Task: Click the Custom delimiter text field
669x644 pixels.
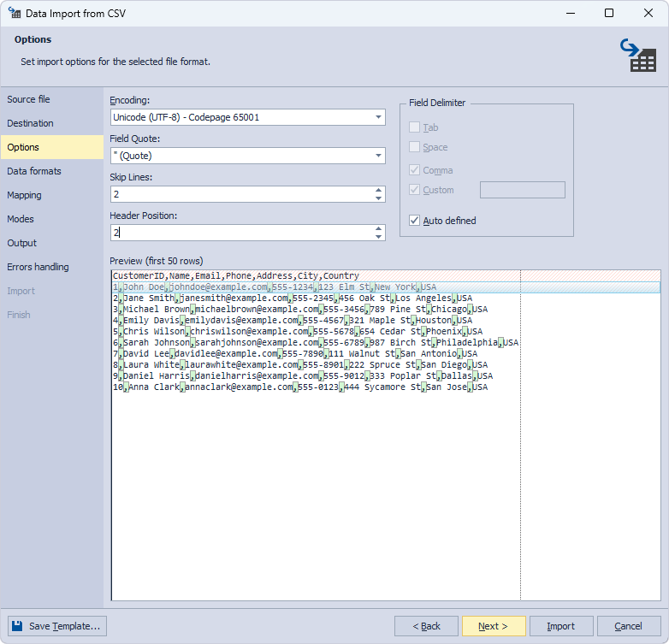Action: [522, 190]
